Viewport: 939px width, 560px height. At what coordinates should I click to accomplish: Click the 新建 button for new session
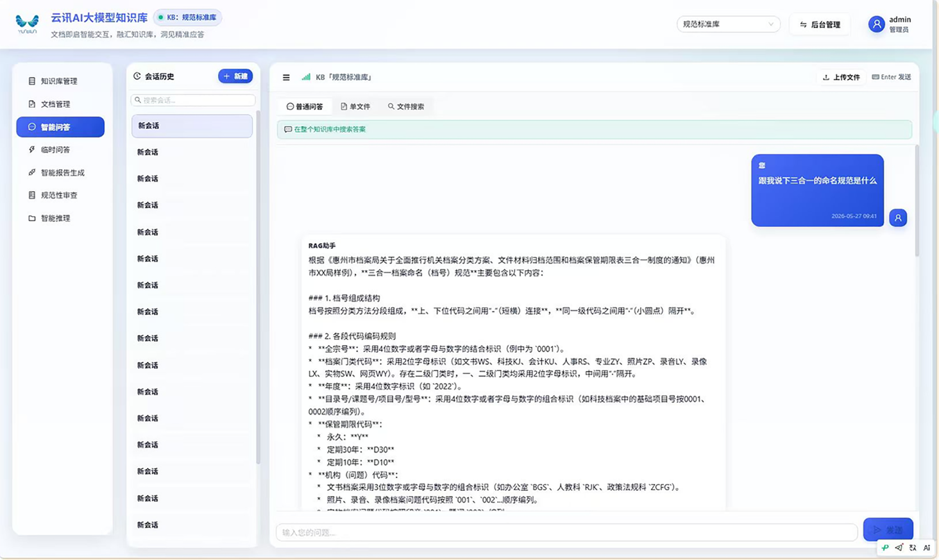tap(235, 76)
